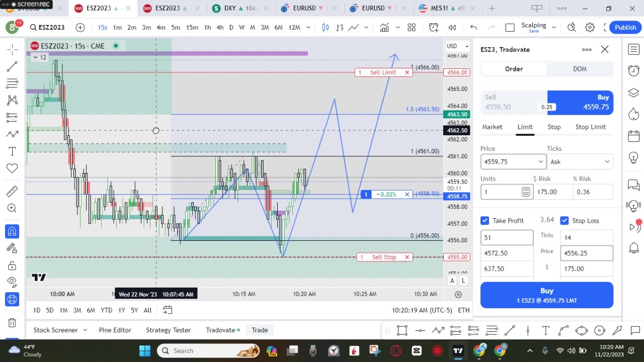This screenshot has width=644, height=362.
Task: Choose the patterns drawing tool
Action: [x=12, y=101]
